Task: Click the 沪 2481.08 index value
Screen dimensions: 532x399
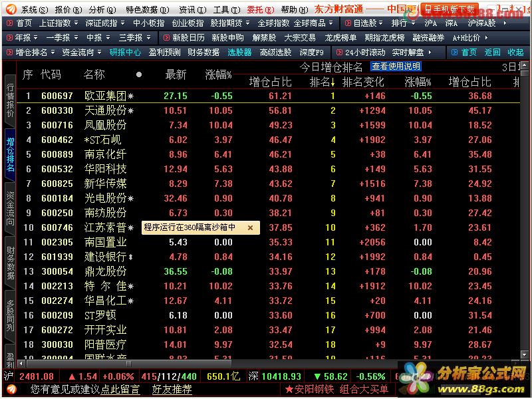Action: 37,376
